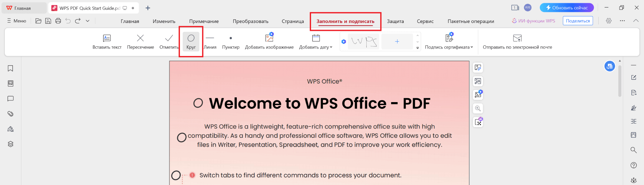Select the Пунктир dot tool
Screen dimensions: 644x185
[x=231, y=42]
